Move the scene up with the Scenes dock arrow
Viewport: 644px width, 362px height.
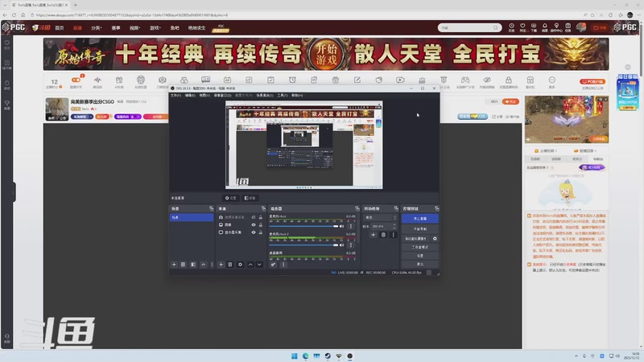click(x=204, y=265)
